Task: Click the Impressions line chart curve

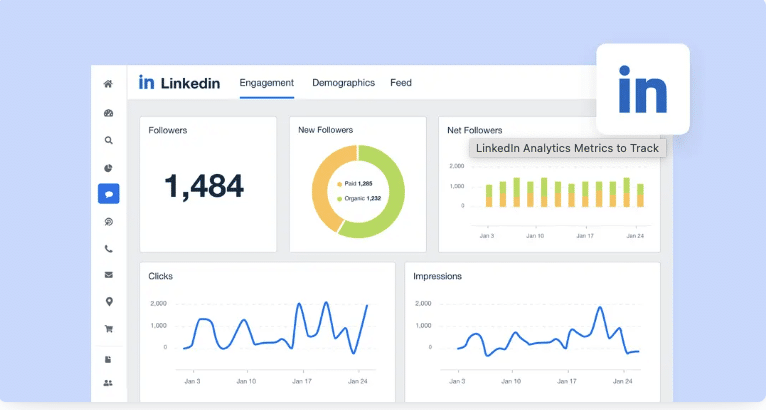Action: [x=548, y=331]
